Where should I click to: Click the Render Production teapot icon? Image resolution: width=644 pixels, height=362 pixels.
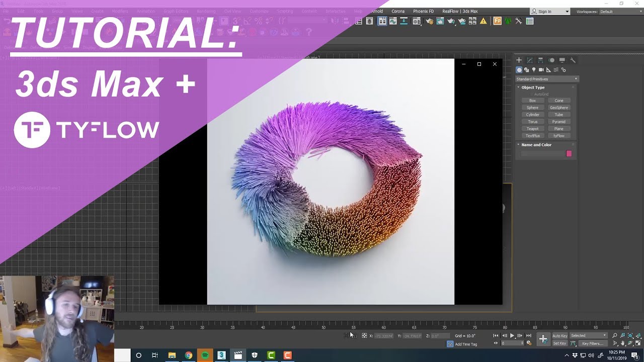(x=451, y=21)
